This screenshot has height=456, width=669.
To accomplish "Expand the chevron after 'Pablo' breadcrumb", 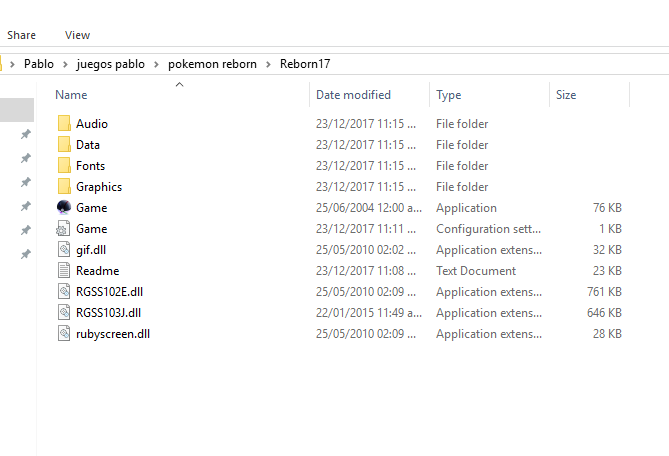I will tap(63, 64).
